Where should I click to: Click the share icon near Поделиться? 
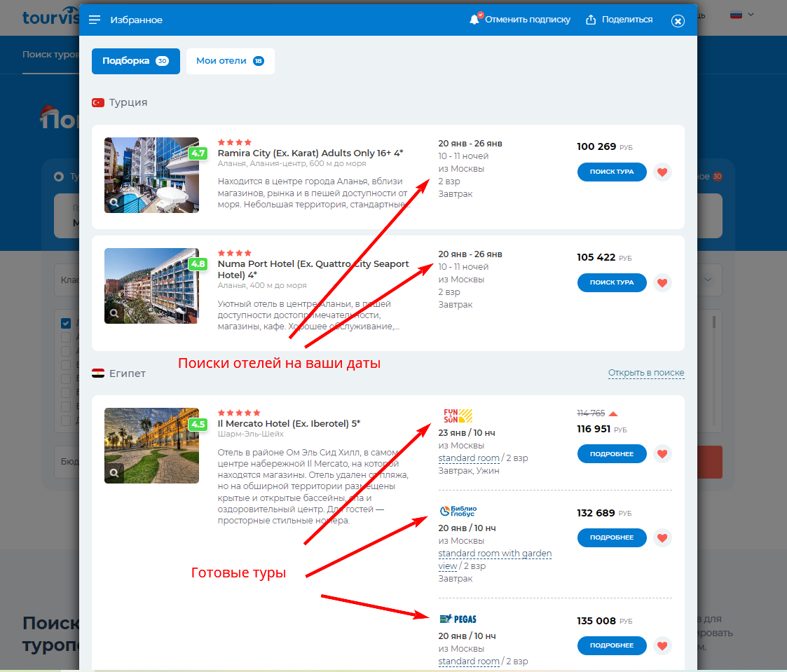[x=591, y=20]
